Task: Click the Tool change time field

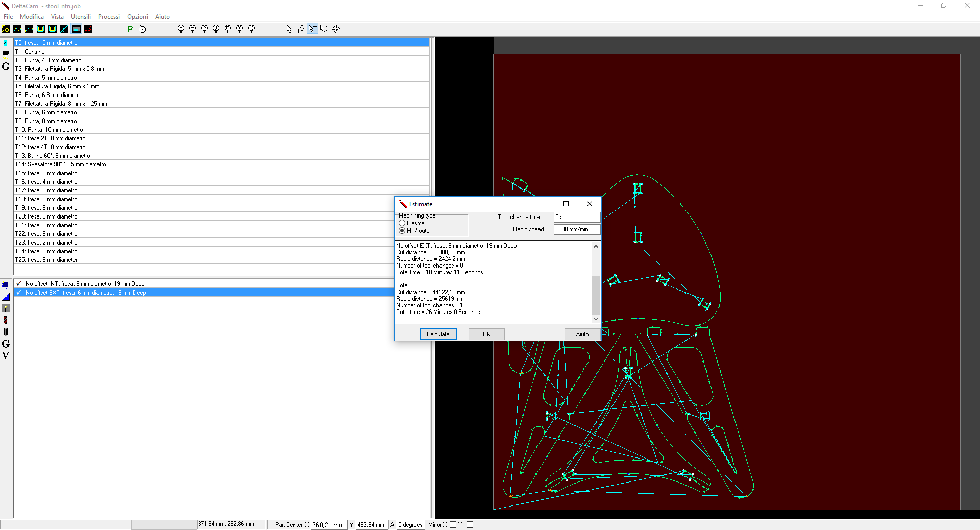Action: [577, 217]
